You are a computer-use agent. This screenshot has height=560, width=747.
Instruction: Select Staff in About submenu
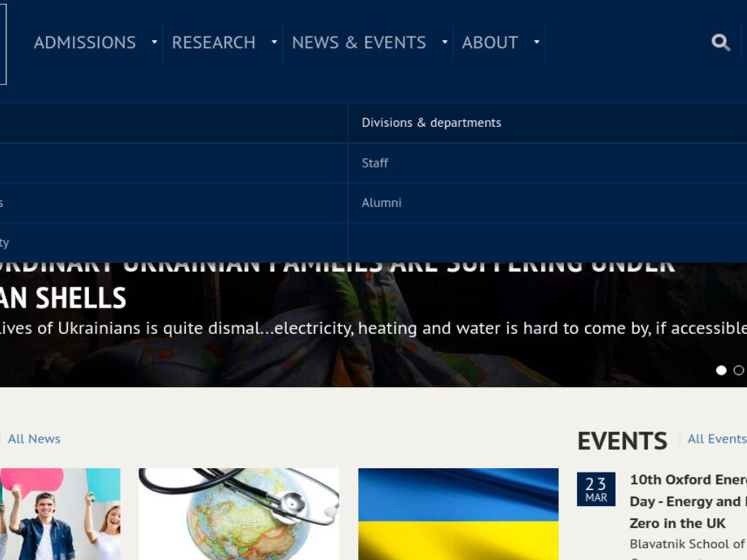[375, 163]
